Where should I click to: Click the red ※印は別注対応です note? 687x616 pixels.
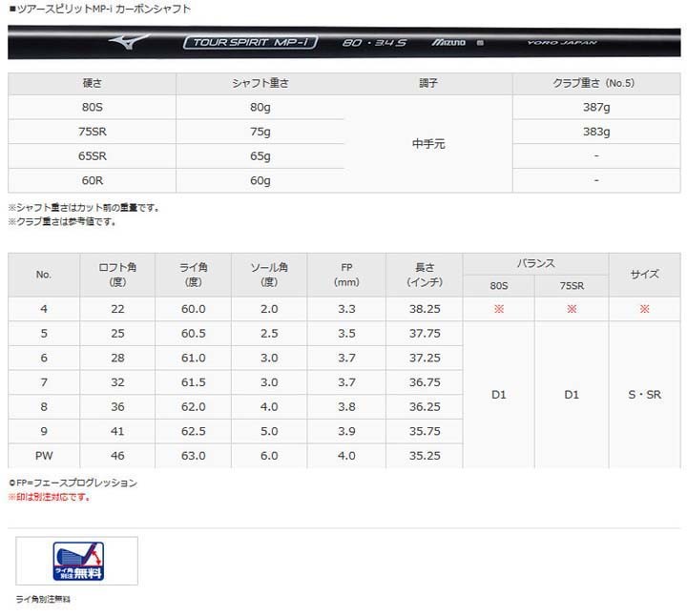(49, 497)
